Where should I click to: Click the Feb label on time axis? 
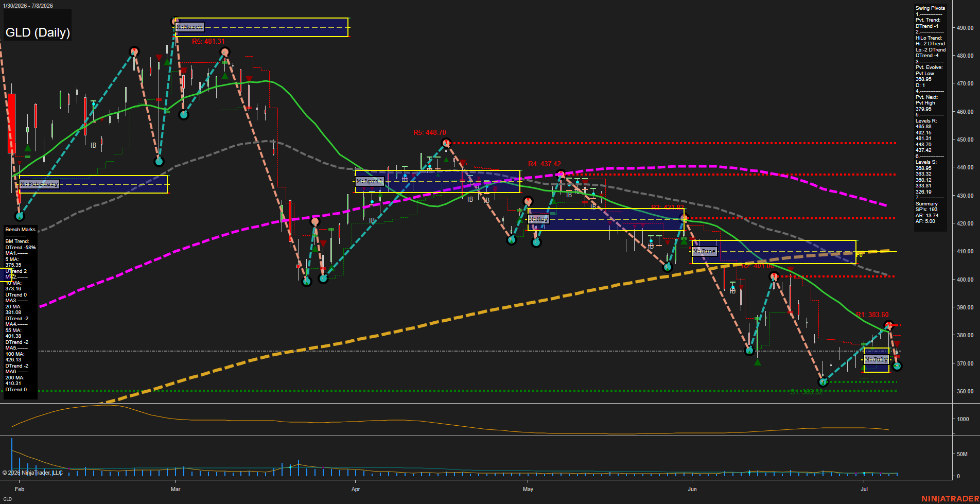20,489
